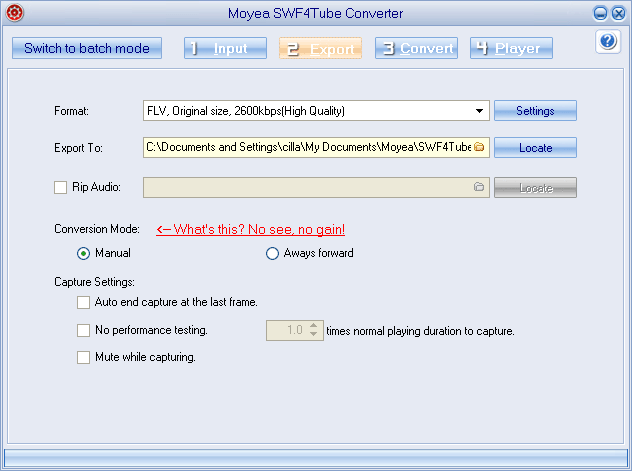Select Manual conversion mode

[83, 253]
